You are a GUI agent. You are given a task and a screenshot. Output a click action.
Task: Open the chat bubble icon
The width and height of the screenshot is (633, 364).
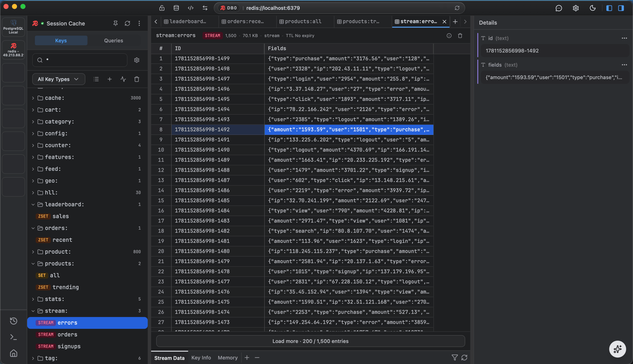(x=559, y=8)
